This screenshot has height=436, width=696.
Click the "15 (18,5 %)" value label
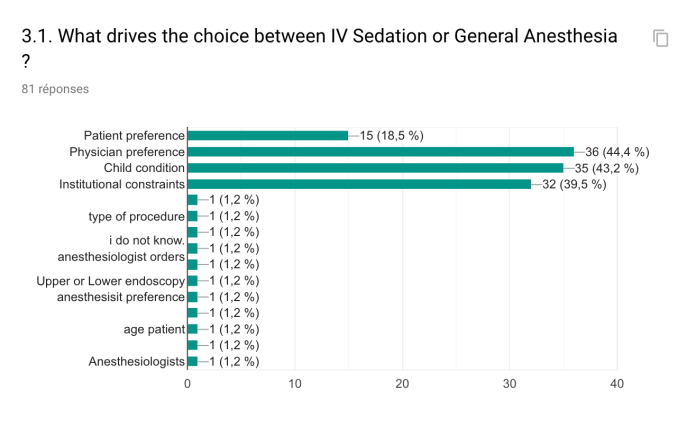392,136
